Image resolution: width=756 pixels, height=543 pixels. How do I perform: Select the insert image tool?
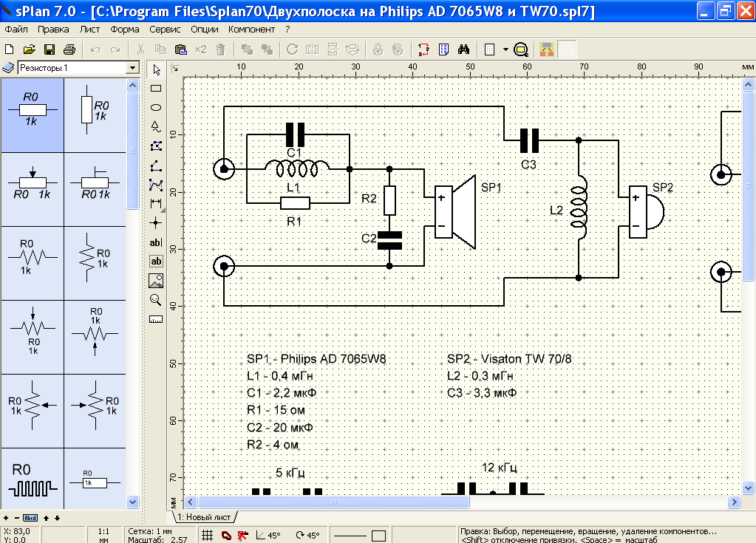[156, 281]
